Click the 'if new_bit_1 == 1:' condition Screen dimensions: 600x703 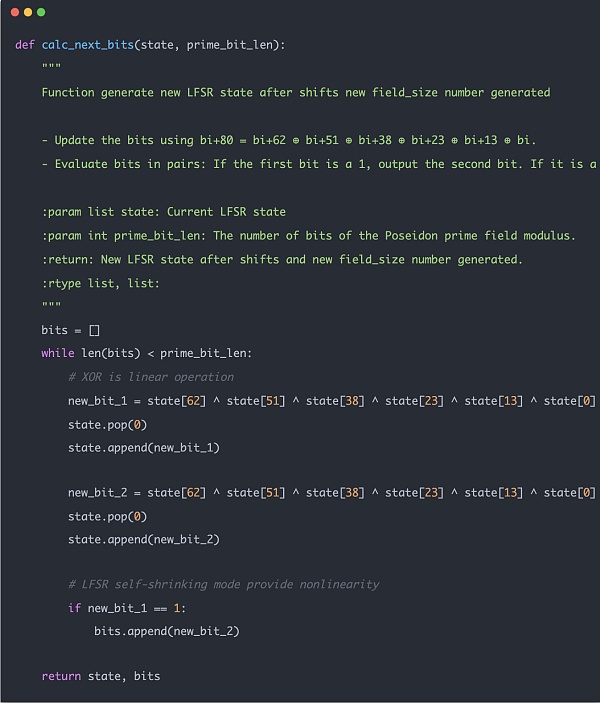[x=127, y=608]
